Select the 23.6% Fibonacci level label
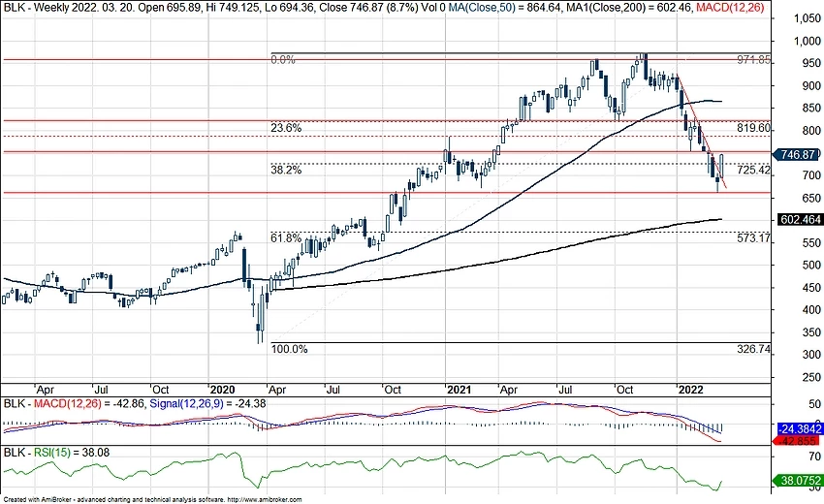824x504 pixels. pyautogui.click(x=286, y=128)
